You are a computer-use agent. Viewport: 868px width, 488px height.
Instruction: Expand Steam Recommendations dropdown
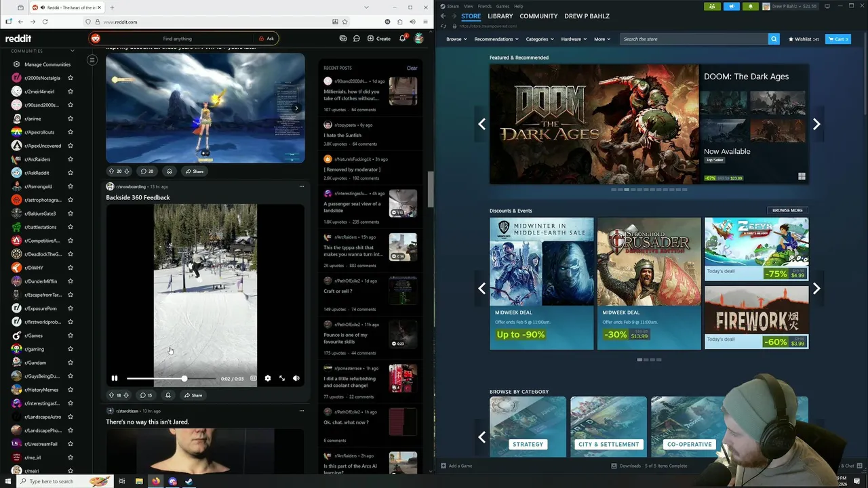point(496,39)
